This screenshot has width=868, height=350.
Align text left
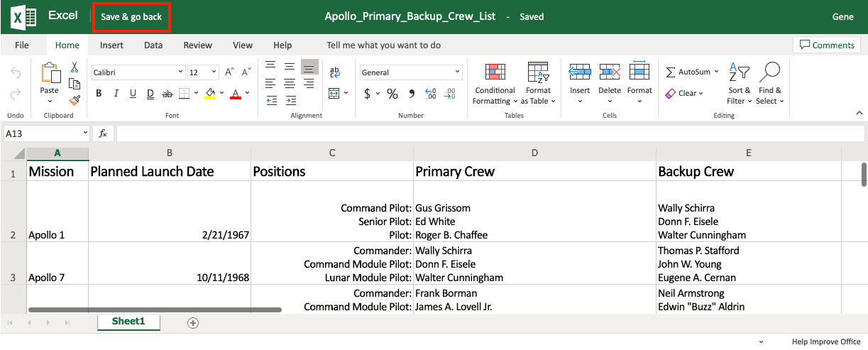coord(270,83)
